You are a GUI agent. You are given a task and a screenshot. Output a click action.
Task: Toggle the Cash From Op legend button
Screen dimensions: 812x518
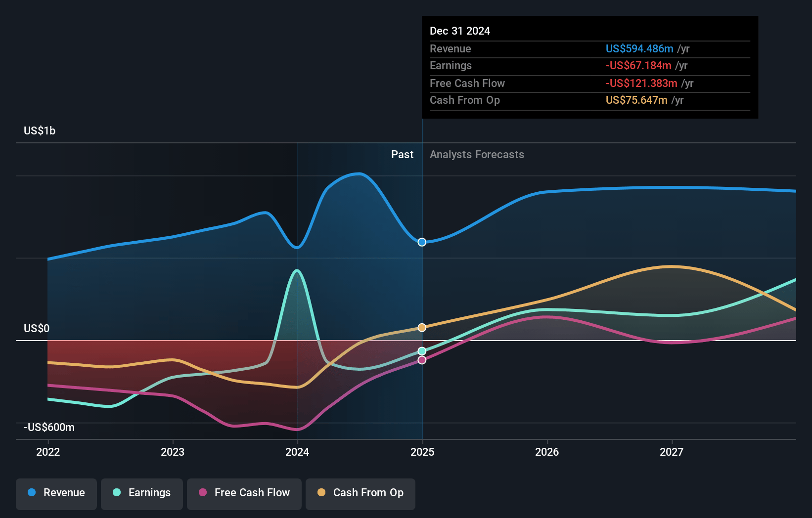tap(361, 494)
